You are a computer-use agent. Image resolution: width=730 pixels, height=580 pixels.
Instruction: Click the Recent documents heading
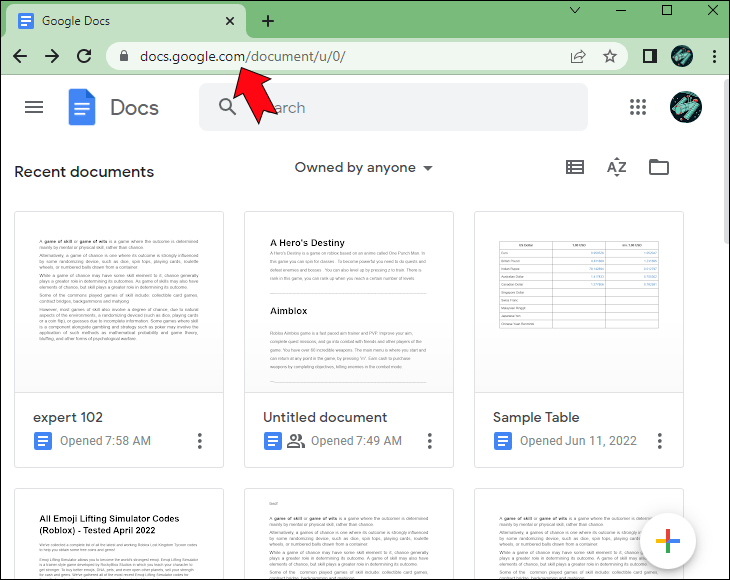(x=84, y=172)
